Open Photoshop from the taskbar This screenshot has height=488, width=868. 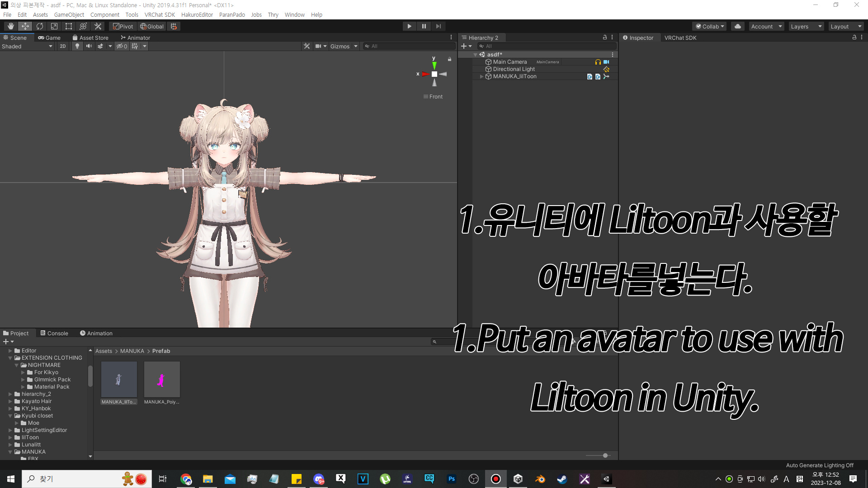click(452, 479)
